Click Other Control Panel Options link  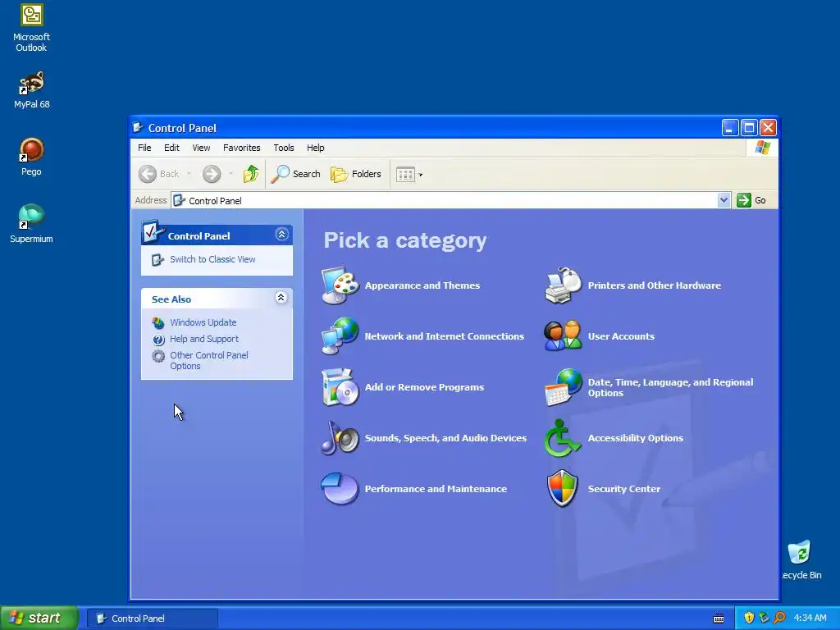[209, 361]
